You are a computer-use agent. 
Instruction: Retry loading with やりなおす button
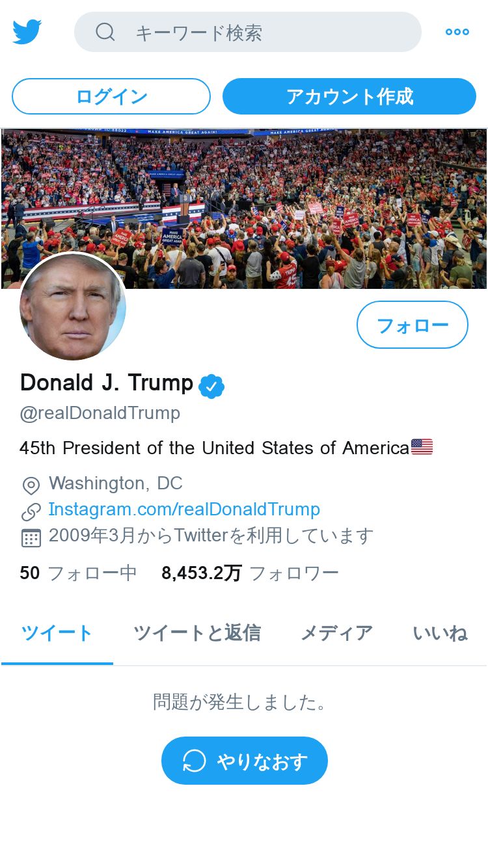(245, 761)
